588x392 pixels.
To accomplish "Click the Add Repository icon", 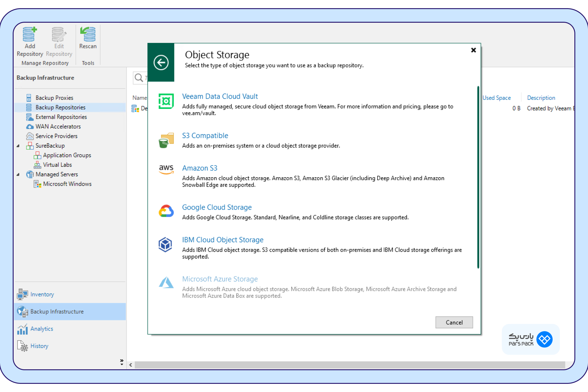I will (30, 34).
